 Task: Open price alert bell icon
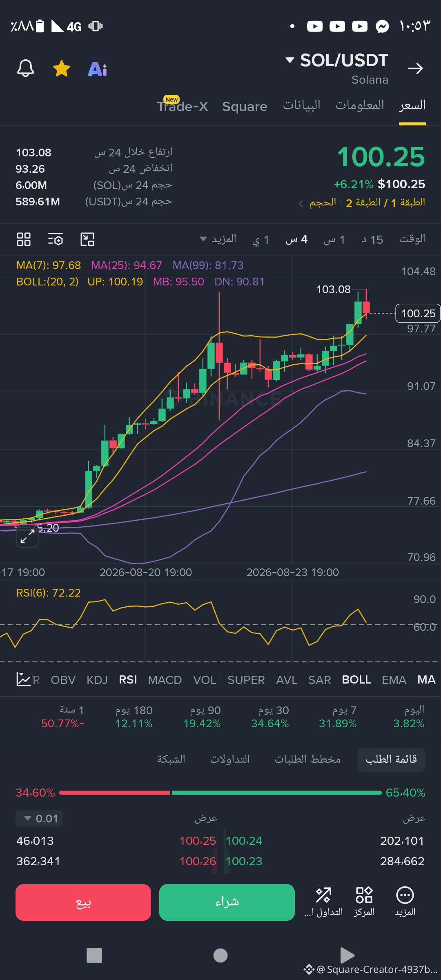coord(25,68)
